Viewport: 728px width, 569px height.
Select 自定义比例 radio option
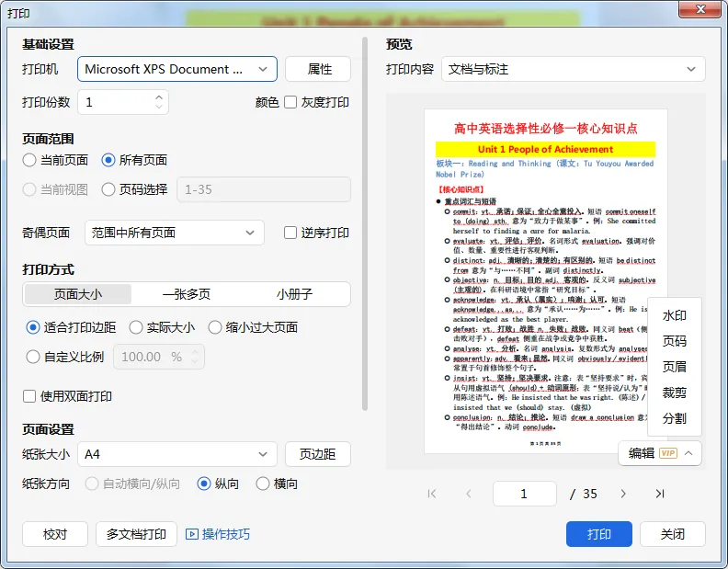pyautogui.click(x=33, y=357)
